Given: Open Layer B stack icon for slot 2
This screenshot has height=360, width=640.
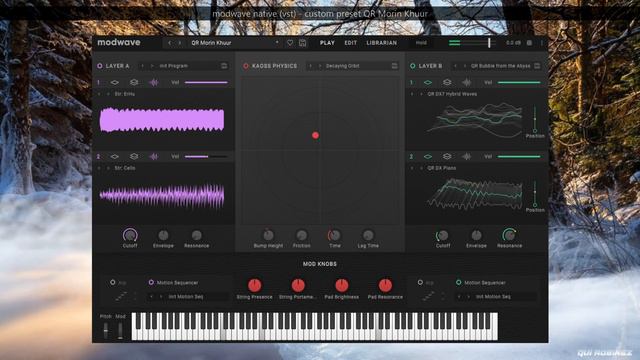Looking at the screenshot, I should (x=447, y=157).
